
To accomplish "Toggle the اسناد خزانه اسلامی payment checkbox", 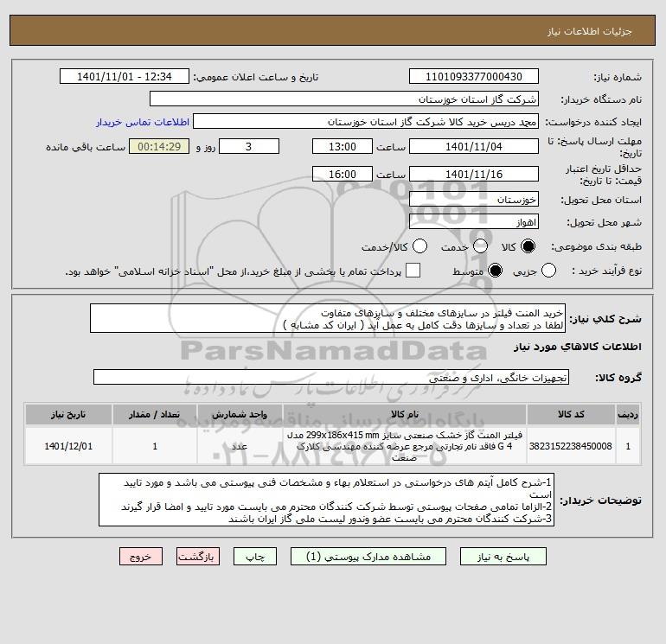I will (x=413, y=271).
